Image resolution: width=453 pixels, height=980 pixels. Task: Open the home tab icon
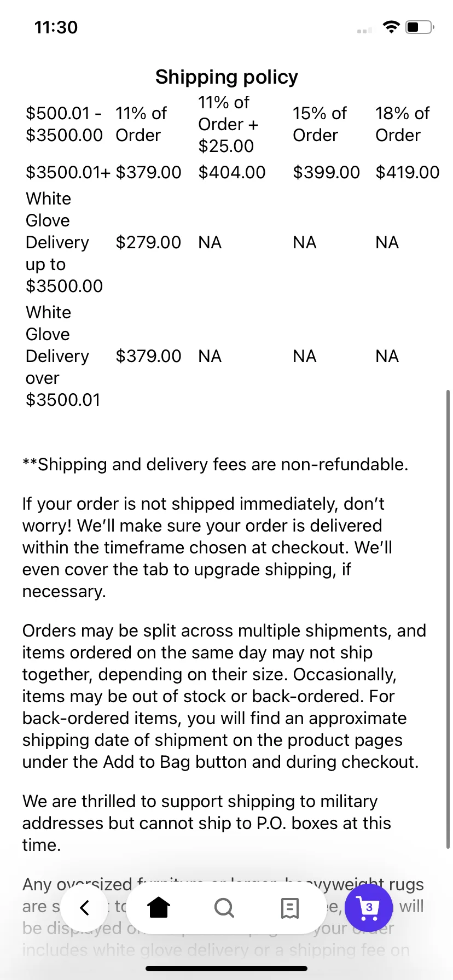159,908
